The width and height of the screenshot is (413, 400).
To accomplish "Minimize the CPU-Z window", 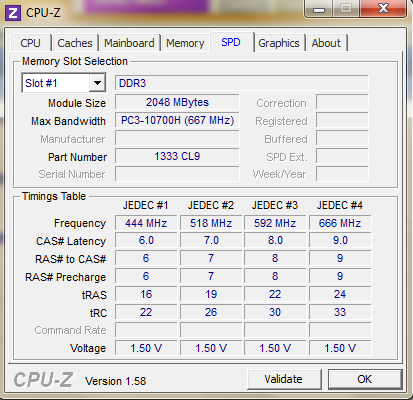I will [319, 9].
